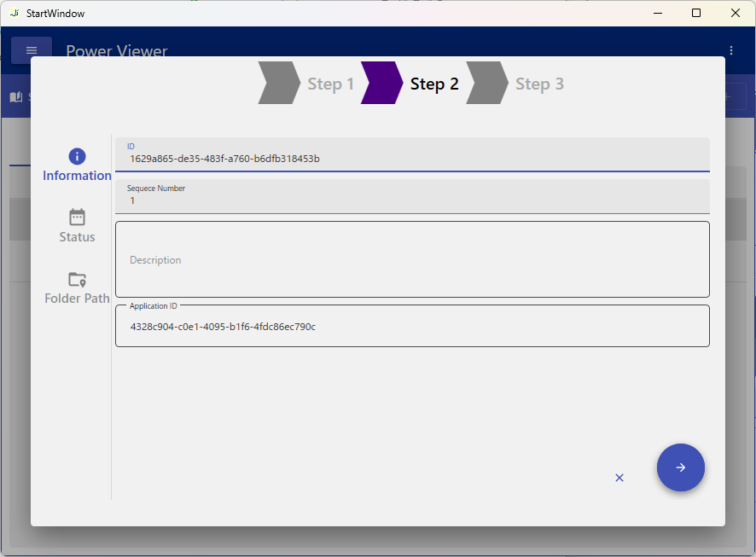Click the Information circle icon in sidebar

[x=77, y=156]
